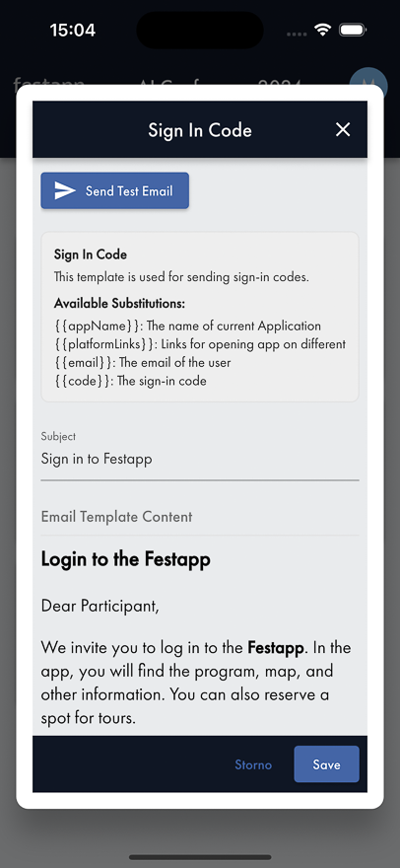Send a test email
400x868 pixels.
point(115,191)
